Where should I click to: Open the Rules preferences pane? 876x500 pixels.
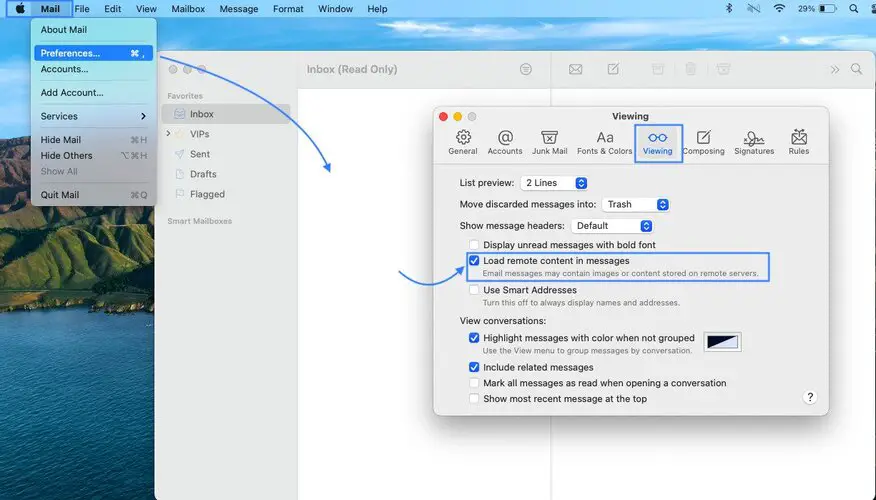click(798, 142)
